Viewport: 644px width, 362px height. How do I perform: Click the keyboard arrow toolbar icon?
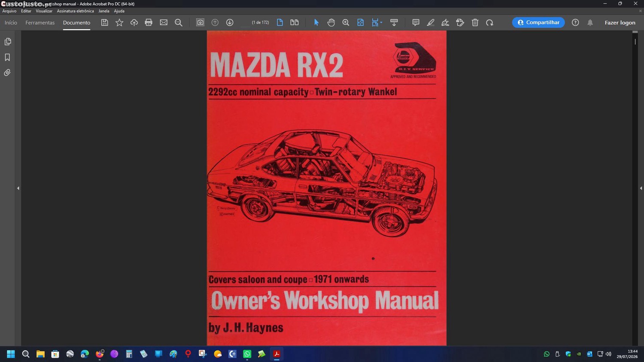[394, 22]
